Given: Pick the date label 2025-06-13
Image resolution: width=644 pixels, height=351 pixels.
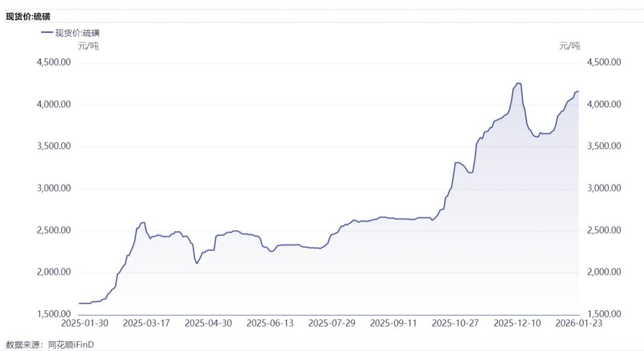Looking at the screenshot, I should tap(270, 324).
